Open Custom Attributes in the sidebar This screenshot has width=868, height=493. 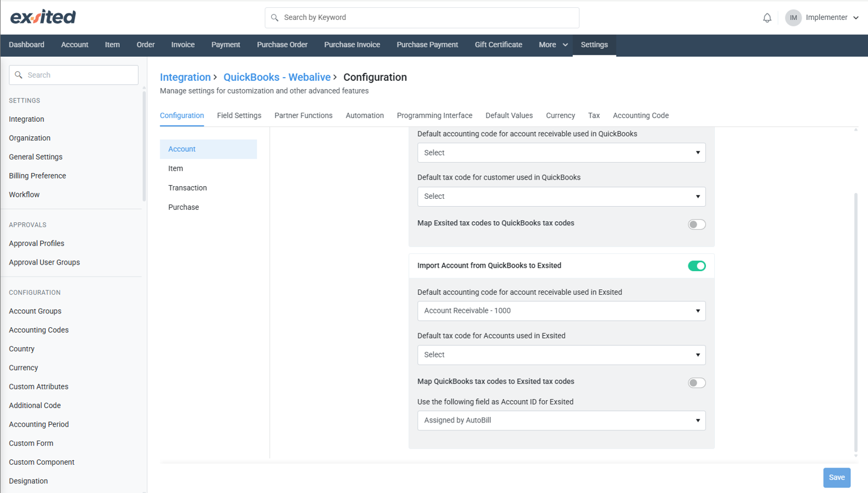click(x=39, y=387)
